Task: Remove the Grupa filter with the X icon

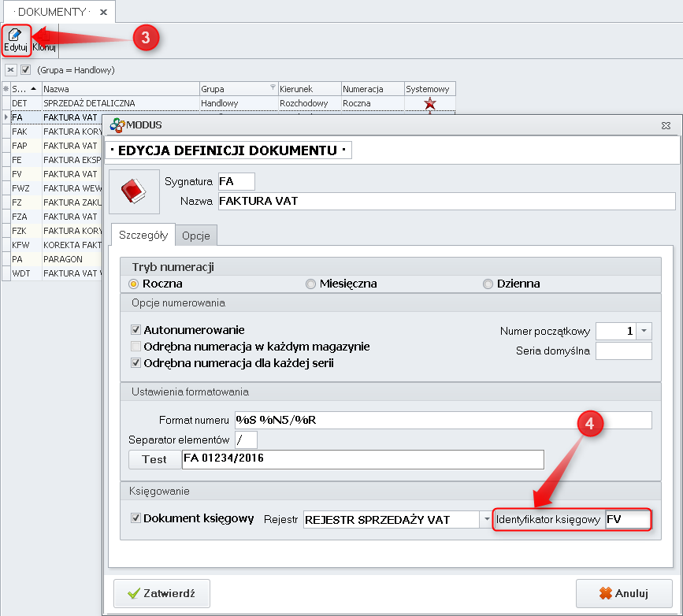Action: [11, 70]
